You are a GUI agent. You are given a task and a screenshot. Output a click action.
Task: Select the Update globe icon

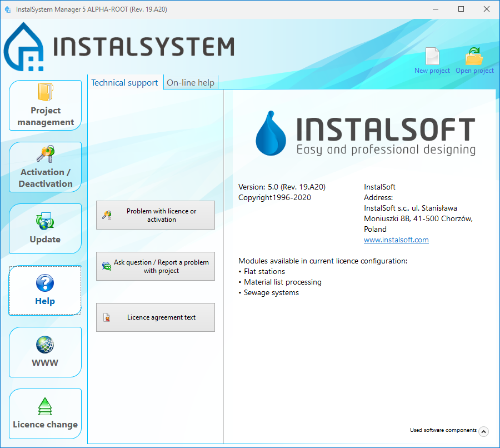point(45,221)
